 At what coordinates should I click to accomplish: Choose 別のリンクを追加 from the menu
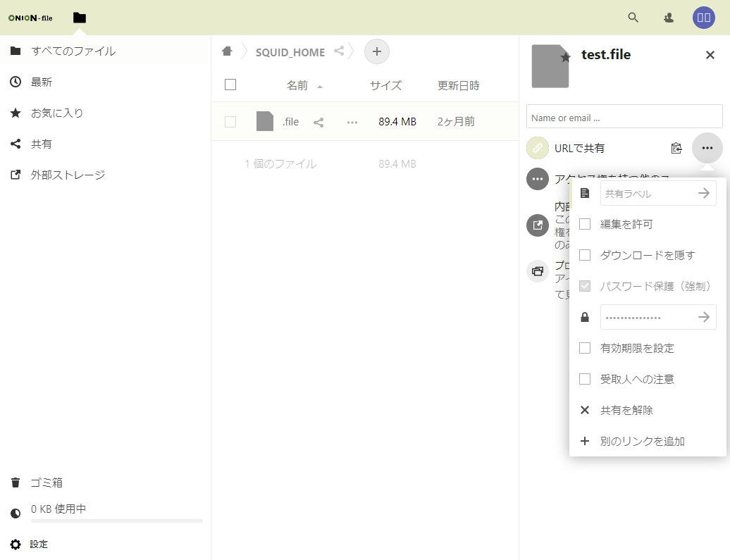642,441
